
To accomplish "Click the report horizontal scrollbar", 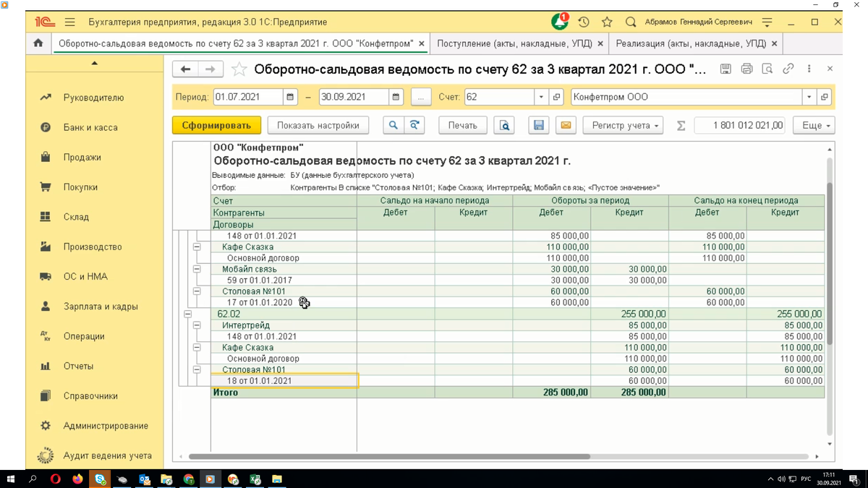I will pyautogui.click(x=389, y=456).
